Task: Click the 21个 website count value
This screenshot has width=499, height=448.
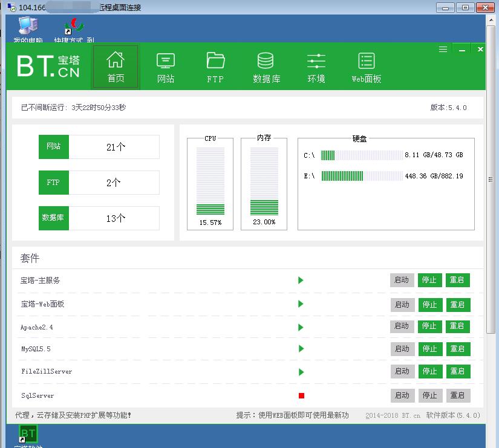Action: click(116, 147)
